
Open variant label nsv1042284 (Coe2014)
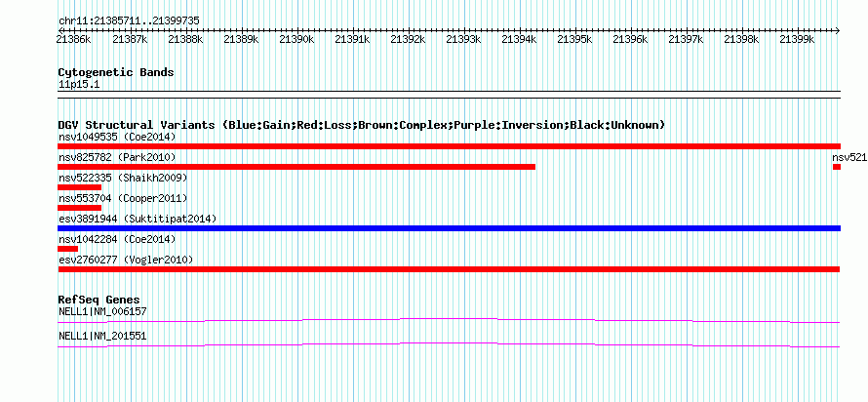point(117,239)
